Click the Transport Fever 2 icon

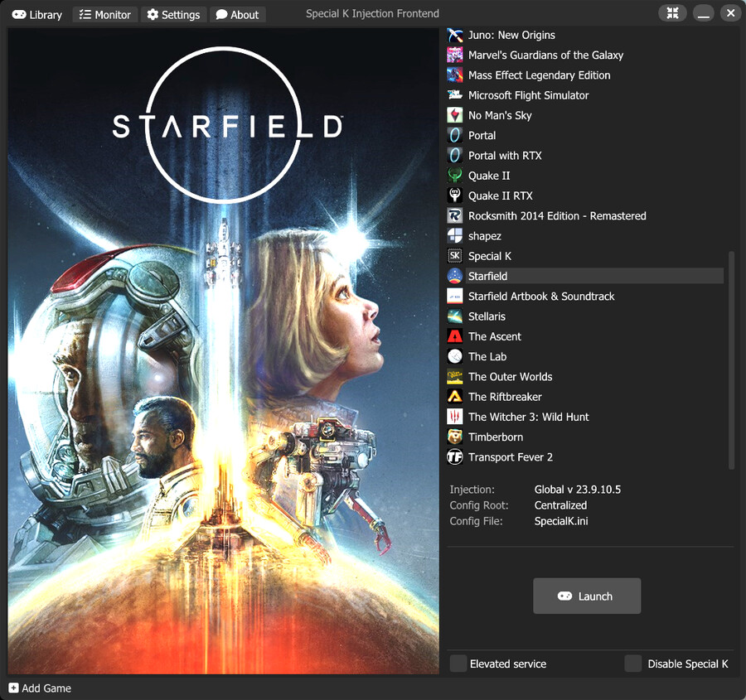pyautogui.click(x=455, y=457)
